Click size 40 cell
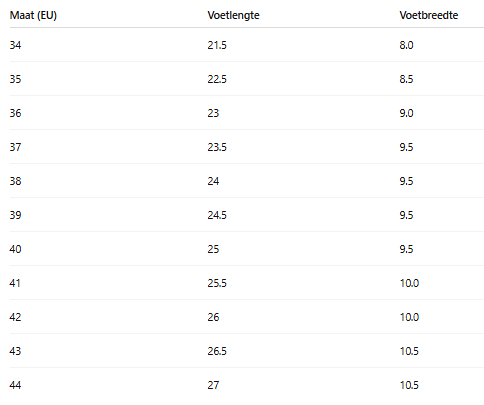The height and width of the screenshot is (405, 484). click(15, 249)
